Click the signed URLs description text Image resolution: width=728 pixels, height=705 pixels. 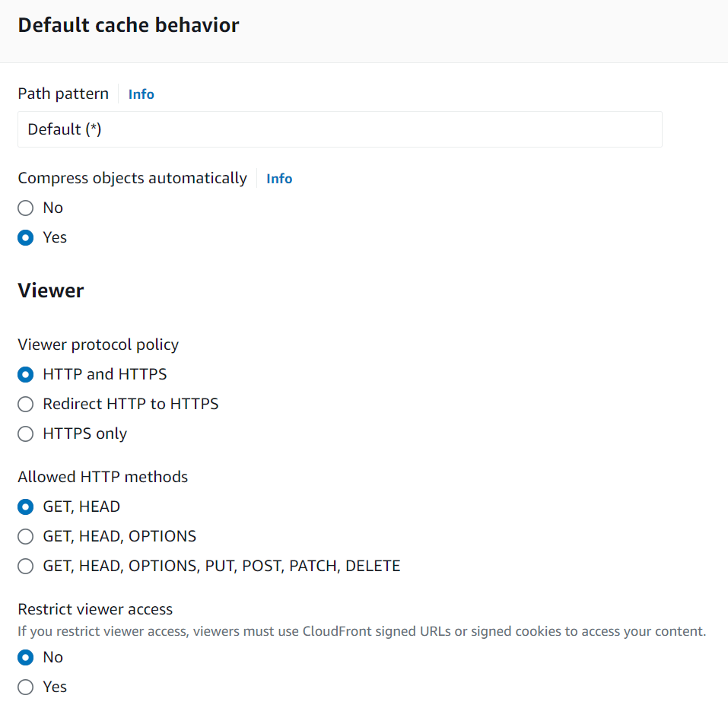click(x=361, y=631)
